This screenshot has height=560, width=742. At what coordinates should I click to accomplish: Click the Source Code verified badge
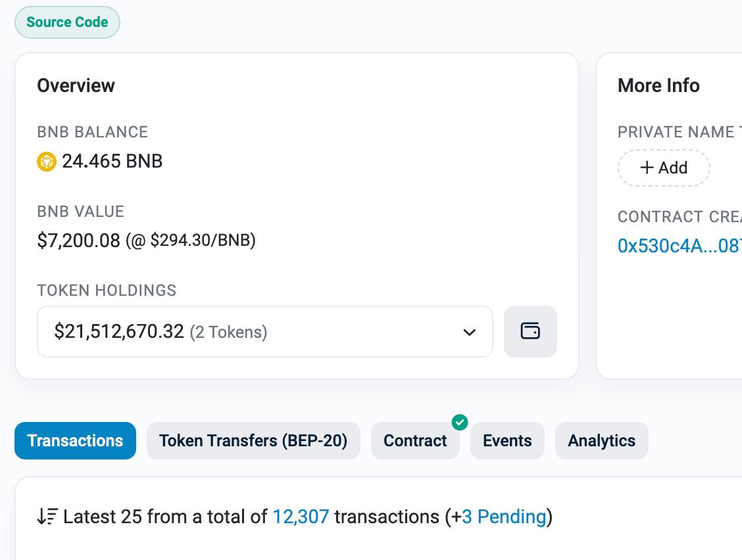(66, 22)
